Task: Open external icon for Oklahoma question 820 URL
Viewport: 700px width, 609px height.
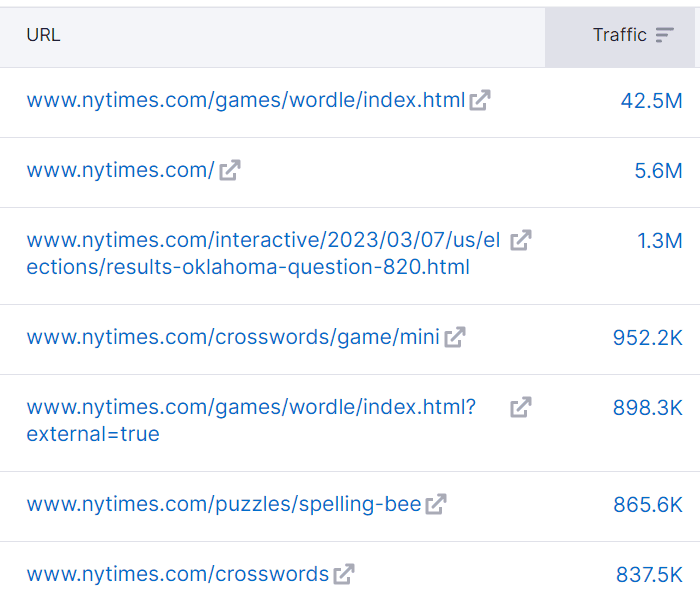Action: point(521,240)
